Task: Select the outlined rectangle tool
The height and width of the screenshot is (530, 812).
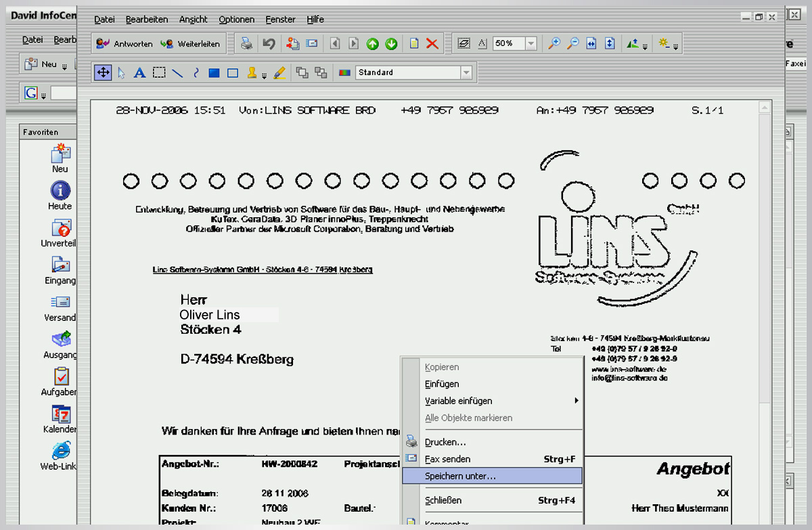Action: (233, 72)
